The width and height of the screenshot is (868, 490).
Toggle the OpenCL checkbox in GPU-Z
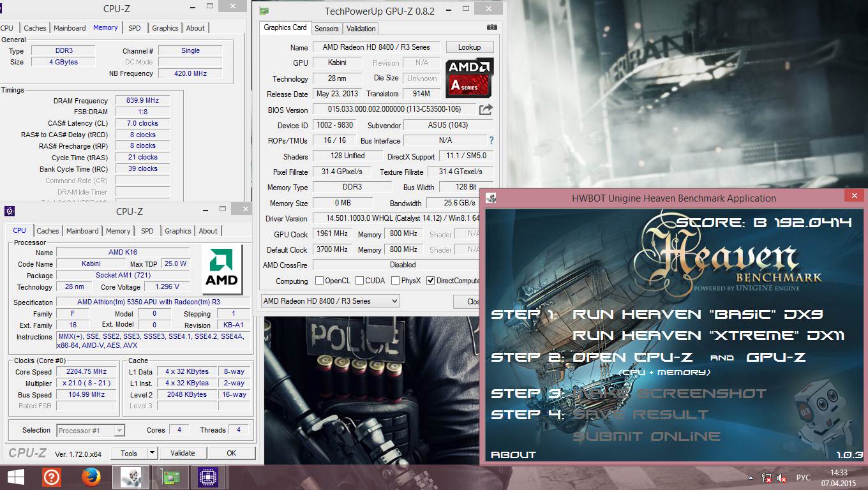(319, 281)
